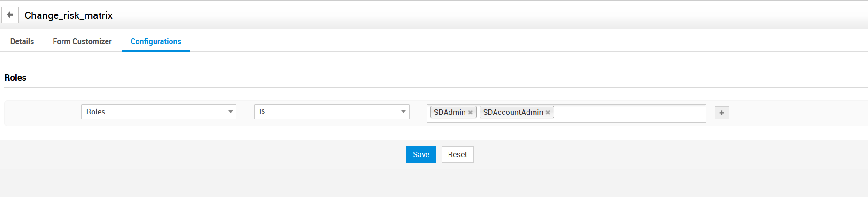Click the Roles dropdown arrow
The width and height of the screenshot is (868, 197).
point(230,112)
